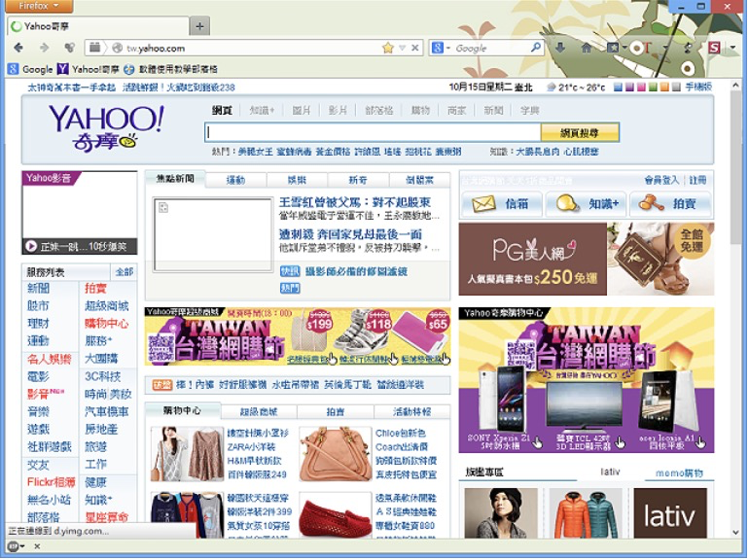
Task: Focus the Yahoo web search input field
Action: coord(374,133)
